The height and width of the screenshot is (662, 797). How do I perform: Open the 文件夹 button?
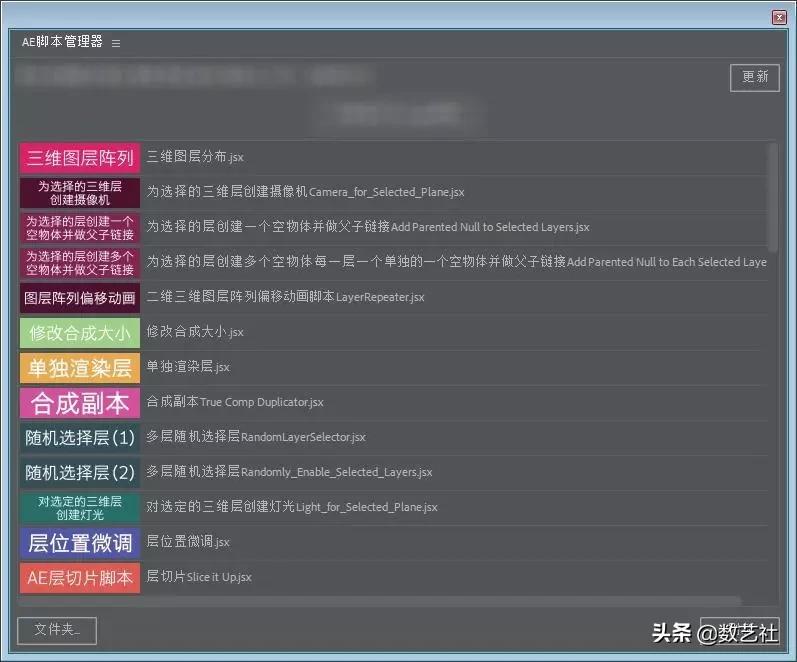pos(57,630)
